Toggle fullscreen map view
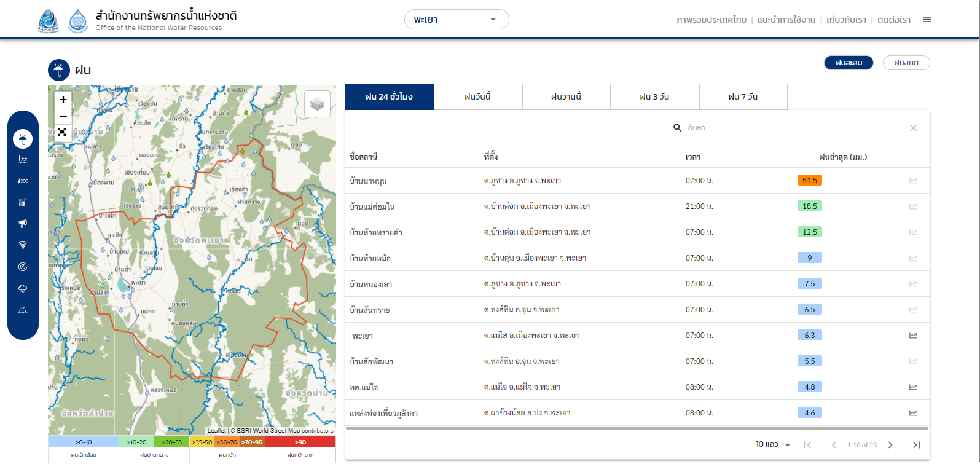The image size is (980, 464). click(x=63, y=132)
